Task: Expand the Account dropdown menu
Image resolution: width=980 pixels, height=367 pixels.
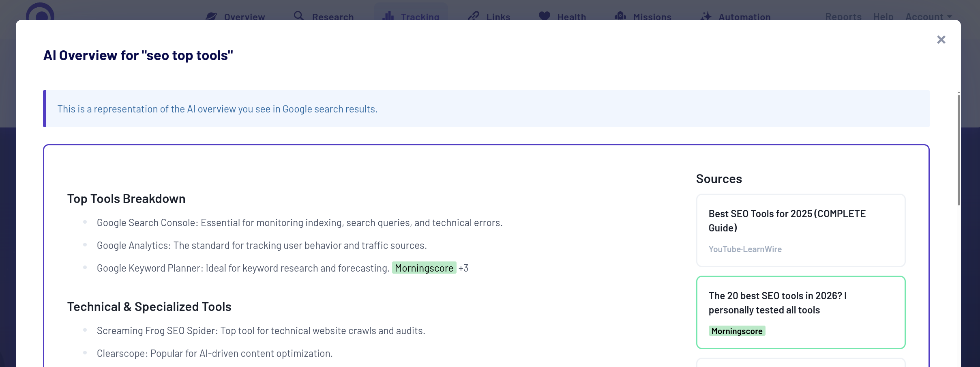Action: pyautogui.click(x=929, y=17)
